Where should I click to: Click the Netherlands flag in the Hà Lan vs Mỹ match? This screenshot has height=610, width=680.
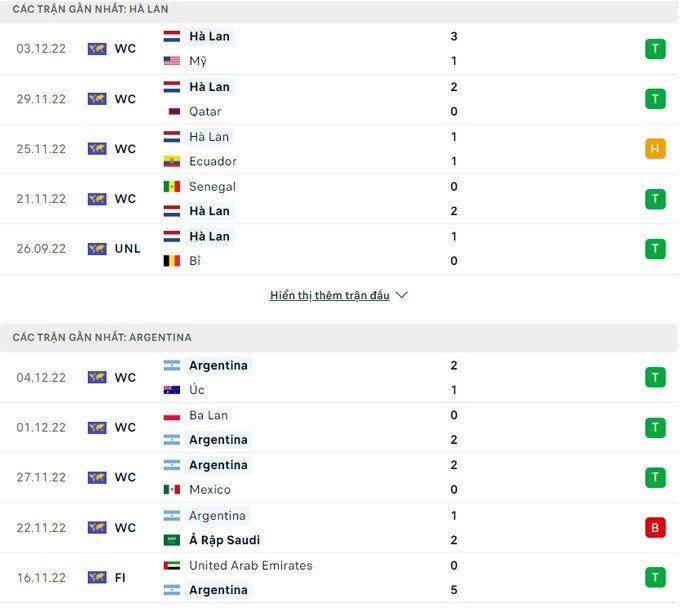[171, 36]
